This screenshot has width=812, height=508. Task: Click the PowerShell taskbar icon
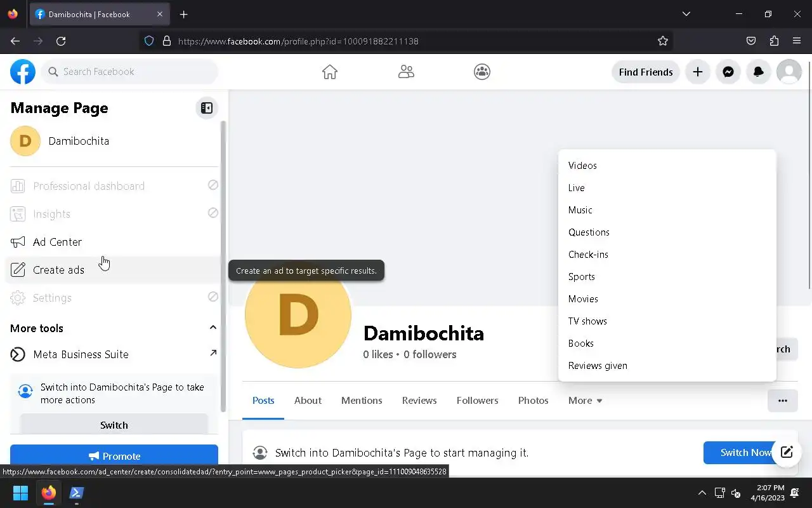click(x=76, y=493)
